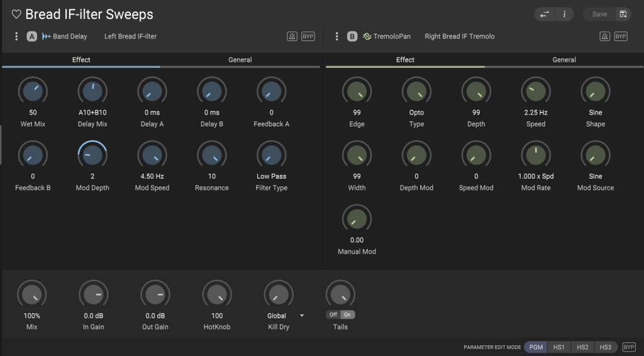This screenshot has width=644, height=356.
Task: Open slot B three-dot options menu
Action: coord(337,36)
